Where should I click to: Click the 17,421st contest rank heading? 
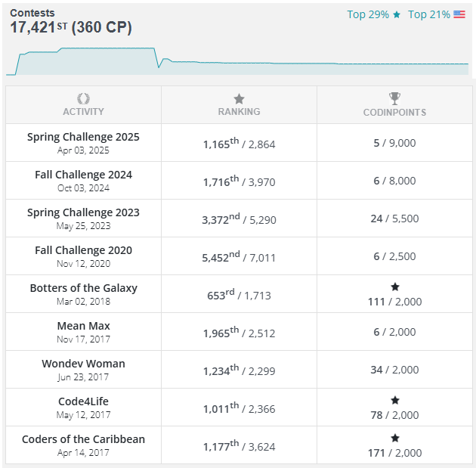[71, 27]
